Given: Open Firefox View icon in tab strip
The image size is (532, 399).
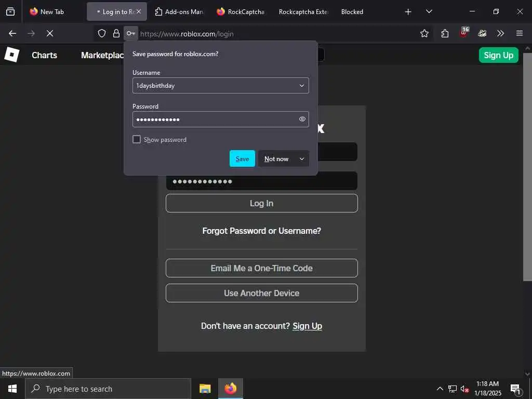Looking at the screenshot, I should [x=10, y=11].
